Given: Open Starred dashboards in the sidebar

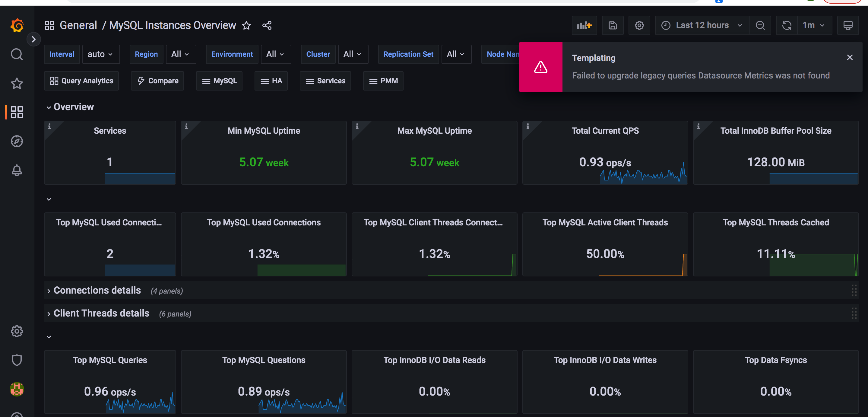Looking at the screenshot, I should (x=17, y=83).
